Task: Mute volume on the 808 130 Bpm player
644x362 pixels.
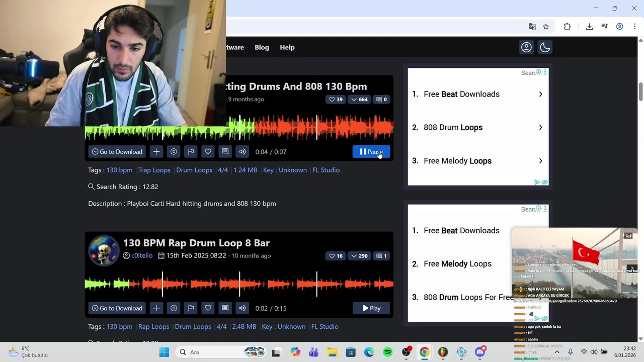Action: 242,152
